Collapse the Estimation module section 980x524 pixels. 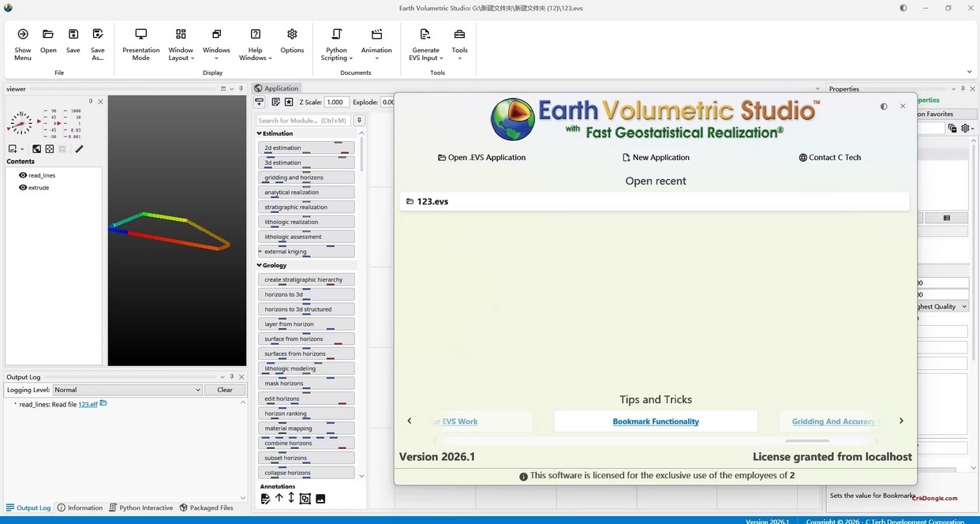point(259,133)
